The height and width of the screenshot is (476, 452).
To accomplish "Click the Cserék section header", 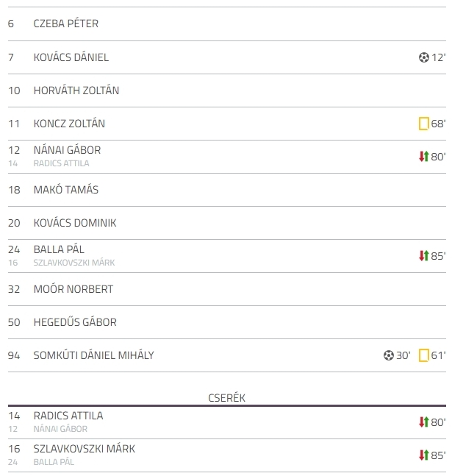I will pos(226,398).
